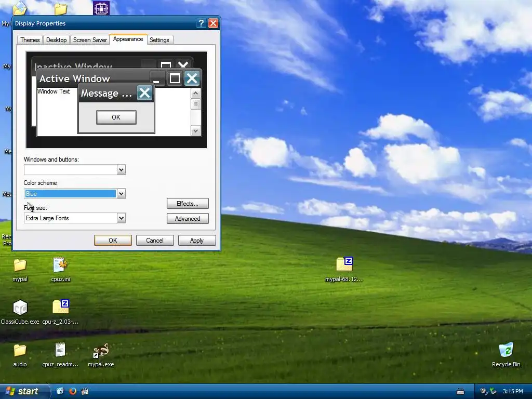The image size is (532, 399).
Task: Confirm Display Properties with OK
Action: pos(113,240)
